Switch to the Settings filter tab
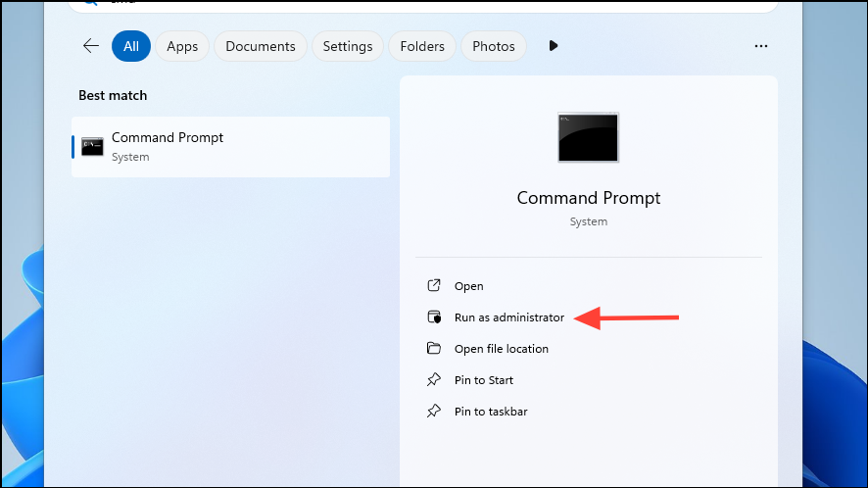Viewport: 868px width, 488px height. coord(348,46)
